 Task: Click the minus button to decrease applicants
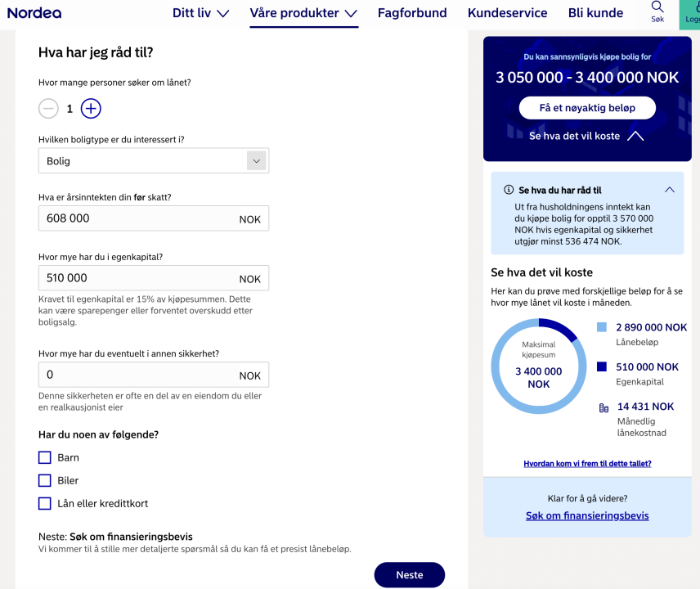[x=49, y=108]
